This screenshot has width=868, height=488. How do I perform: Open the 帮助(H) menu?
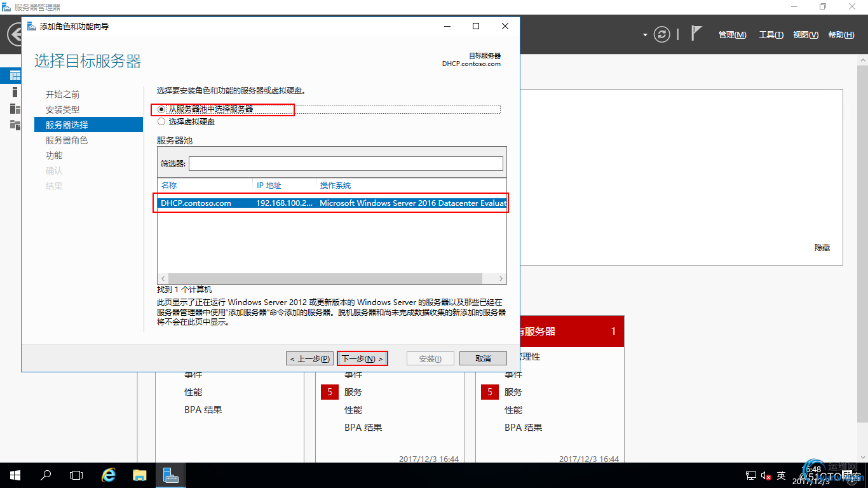841,35
